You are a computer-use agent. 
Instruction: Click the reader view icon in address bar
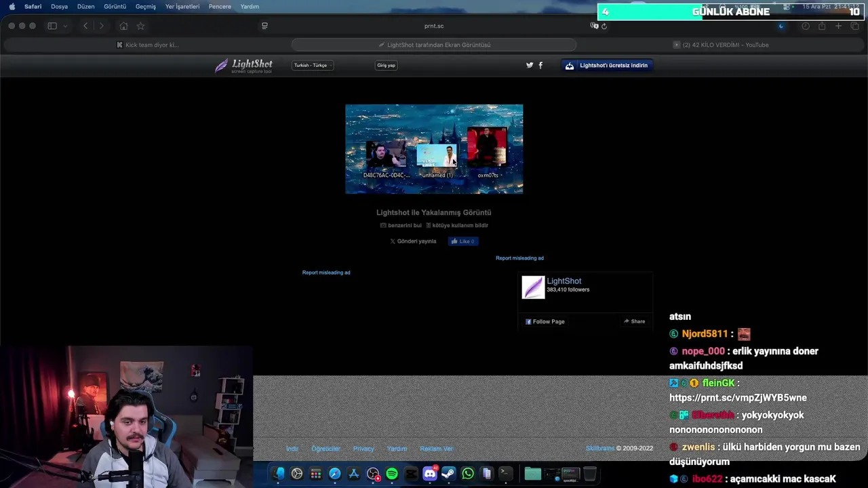point(264,26)
